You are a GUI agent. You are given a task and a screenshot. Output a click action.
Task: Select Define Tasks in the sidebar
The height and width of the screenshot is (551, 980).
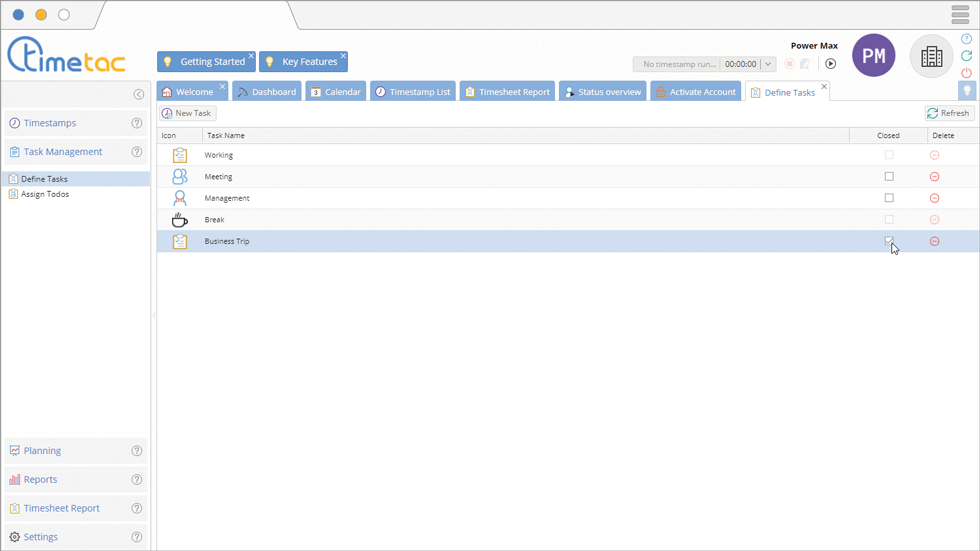[76, 179]
